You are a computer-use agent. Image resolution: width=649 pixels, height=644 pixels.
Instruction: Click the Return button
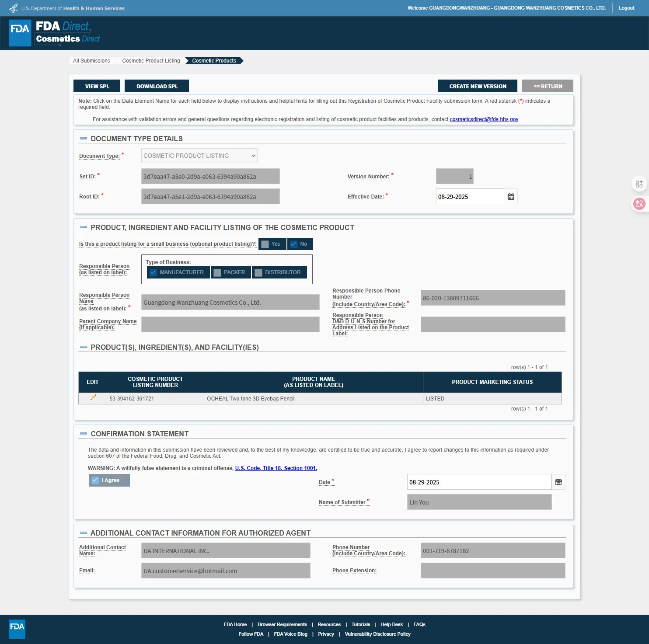[548, 86]
